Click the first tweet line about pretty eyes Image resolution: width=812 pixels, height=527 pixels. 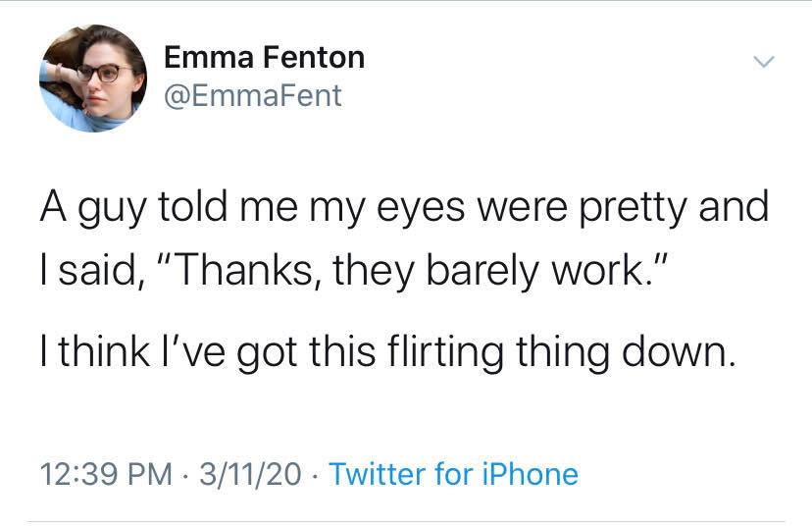point(403,211)
